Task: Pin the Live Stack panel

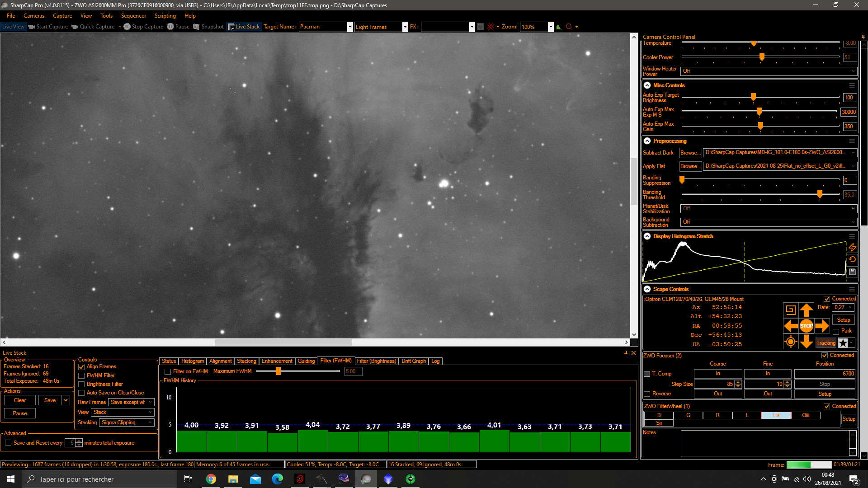Action: click(x=626, y=353)
